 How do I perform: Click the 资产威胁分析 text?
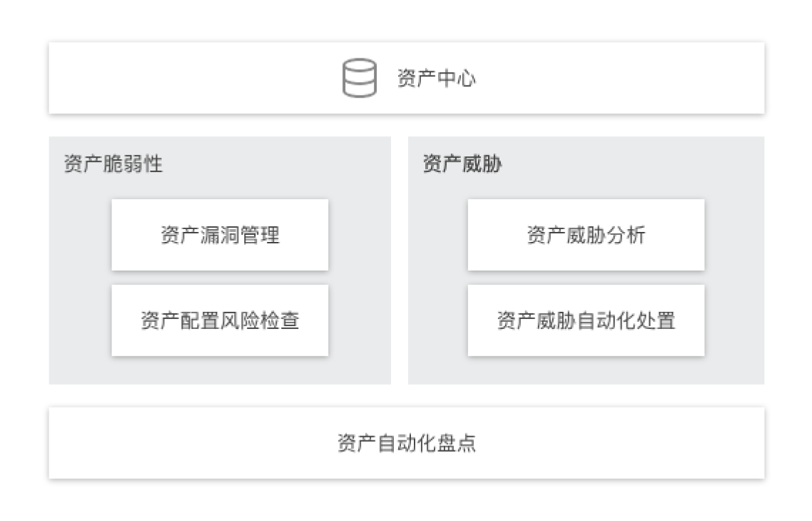pyautogui.click(x=586, y=235)
